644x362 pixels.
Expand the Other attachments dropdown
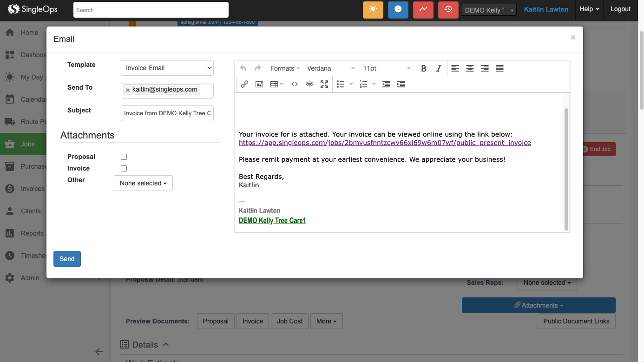click(143, 183)
